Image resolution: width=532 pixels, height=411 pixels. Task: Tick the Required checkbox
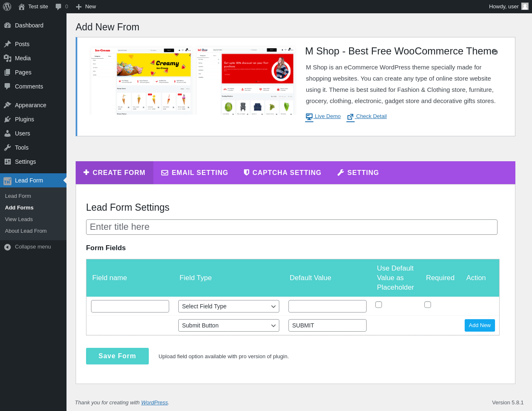pyautogui.click(x=428, y=305)
